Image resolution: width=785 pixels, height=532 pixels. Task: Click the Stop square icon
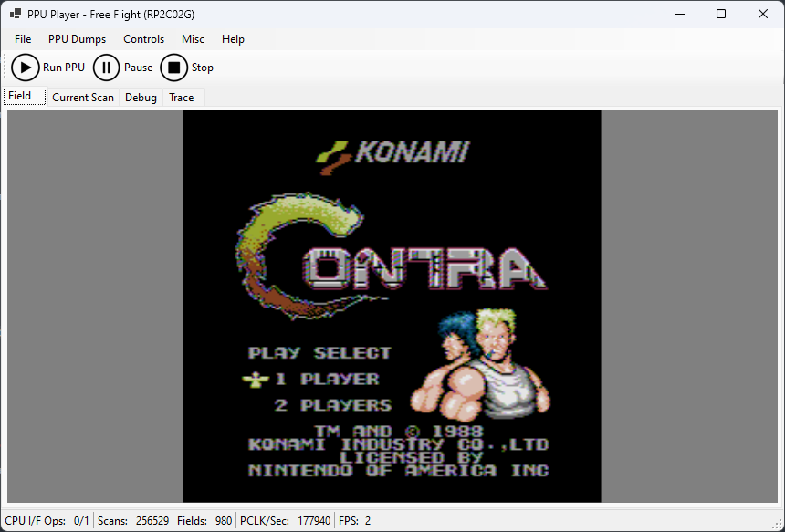173,68
